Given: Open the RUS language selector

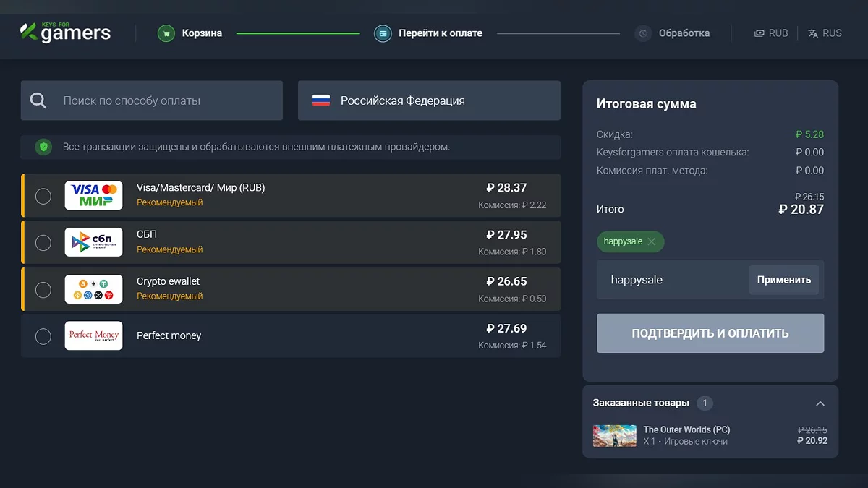Looking at the screenshot, I should pos(825,33).
